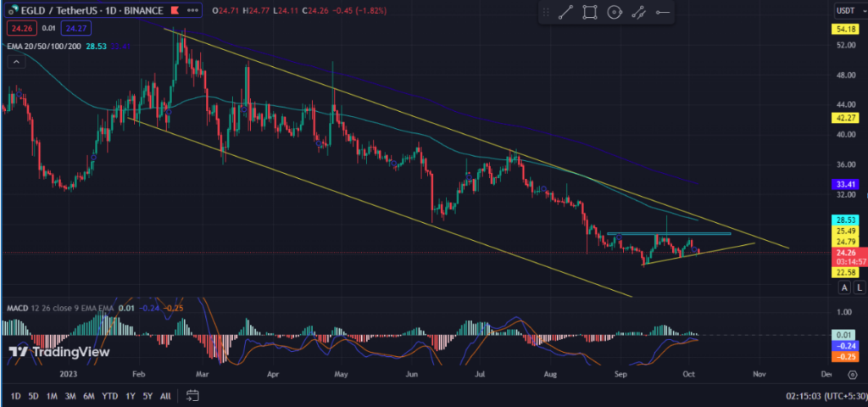
Task: Select the horizontal ray drawing tool
Action: (x=663, y=12)
